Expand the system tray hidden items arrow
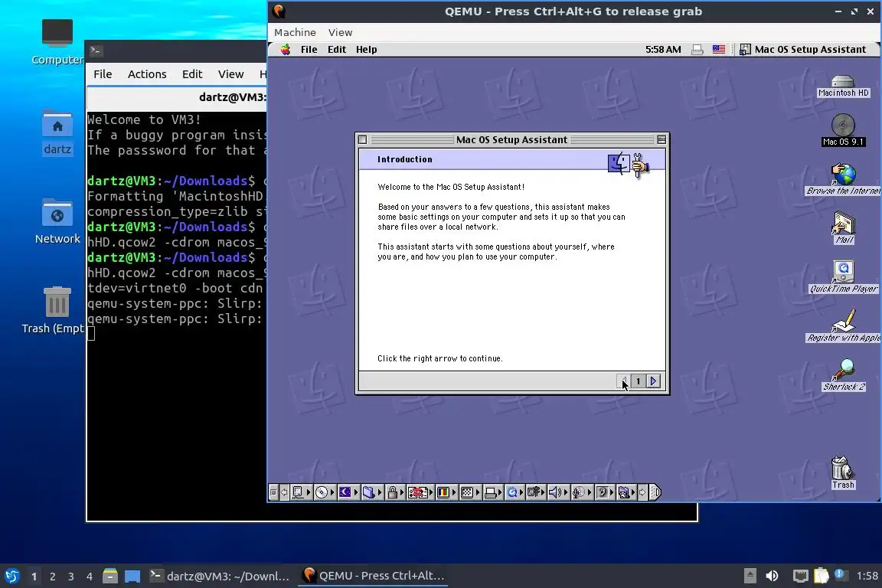This screenshot has height=588, width=882. 750,576
